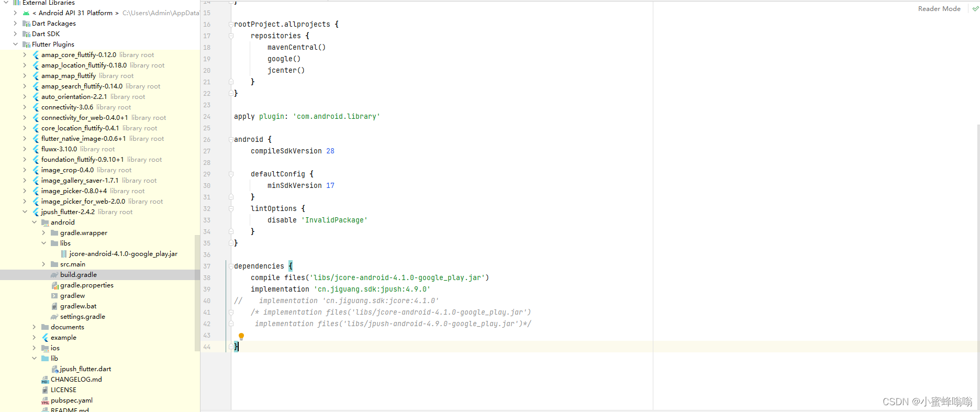Expand the image_picker-0.8.0+4 library
Viewport: 980px width, 412px height.
pos(25,191)
